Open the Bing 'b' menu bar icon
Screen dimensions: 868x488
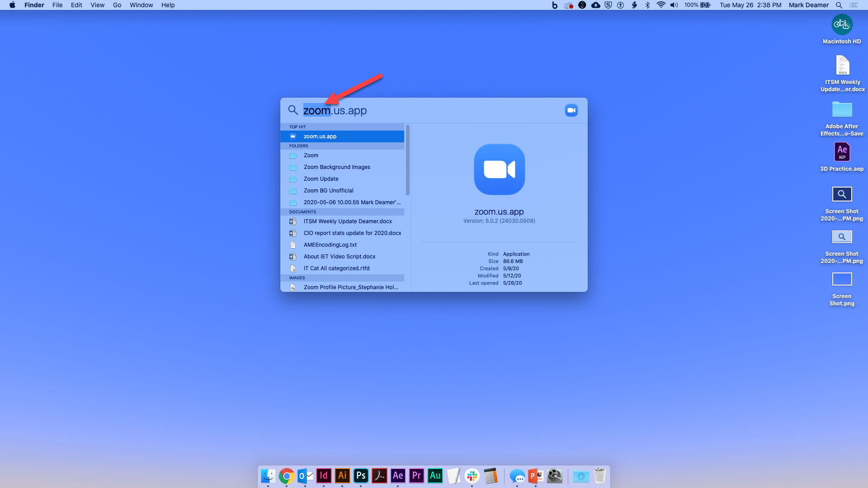coord(555,5)
